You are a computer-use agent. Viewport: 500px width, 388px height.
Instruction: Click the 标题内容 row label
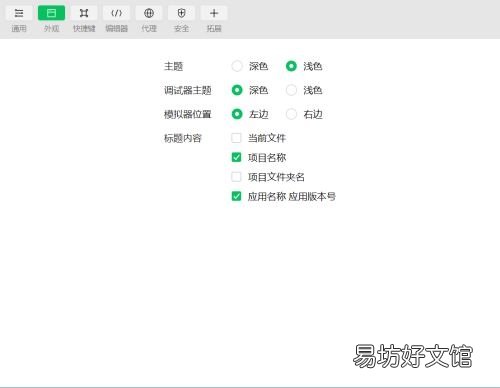click(x=183, y=138)
